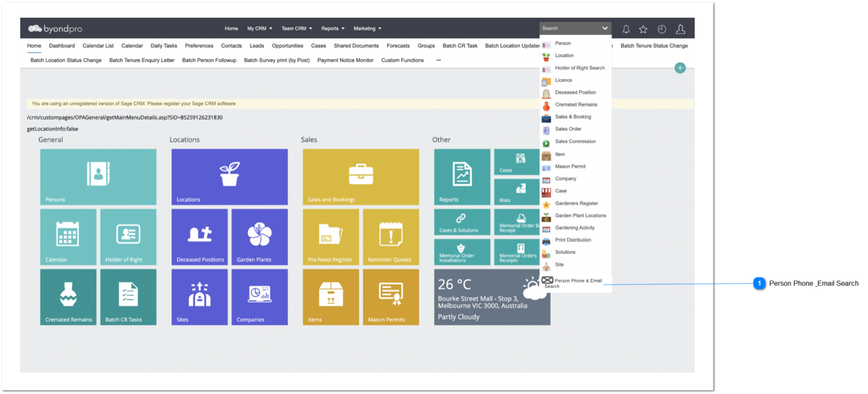Switch to the Shared Documents tab
The width and height of the screenshot is (868, 394).
tap(356, 46)
